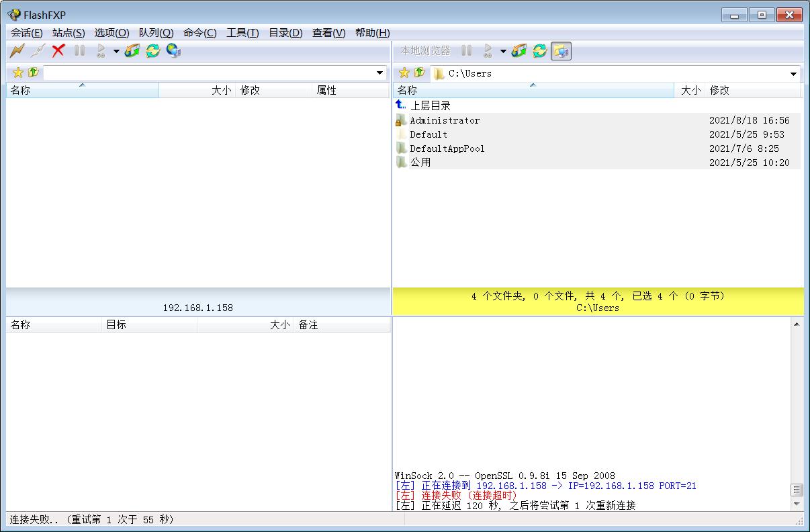Open the 命令(C) menu
Image resolution: width=810 pixels, height=532 pixels.
pos(200,32)
